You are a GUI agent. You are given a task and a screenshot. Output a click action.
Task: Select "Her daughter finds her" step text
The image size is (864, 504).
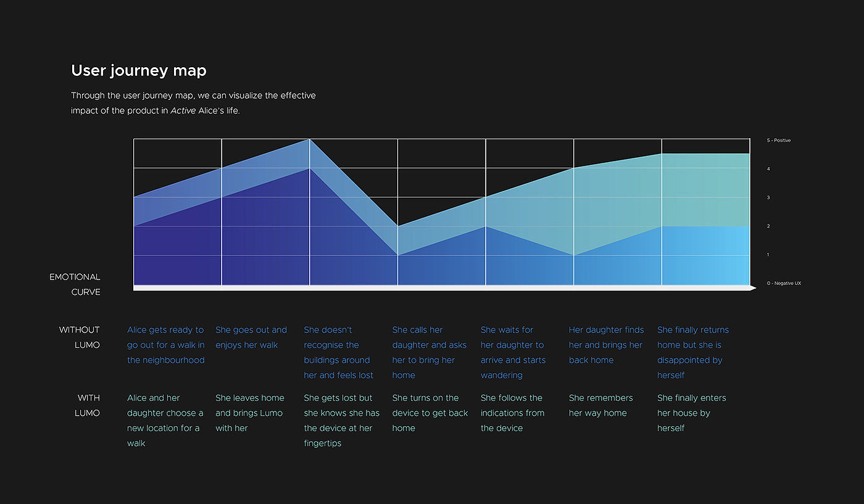coord(605,345)
